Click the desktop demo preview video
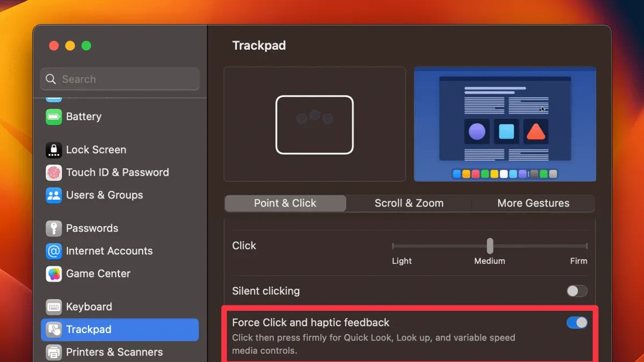The width and height of the screenshot is (644, 362). point(505,124)
